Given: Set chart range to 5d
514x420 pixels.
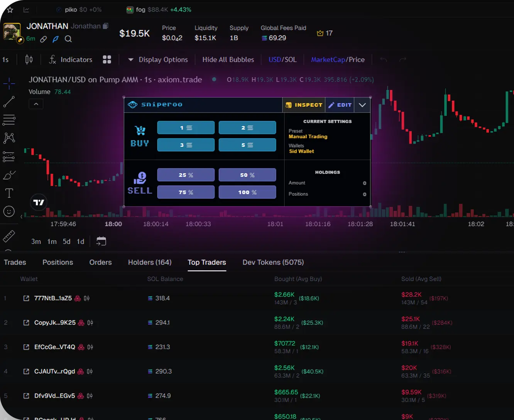Looking at the screenshot, I should coord(67,241).
